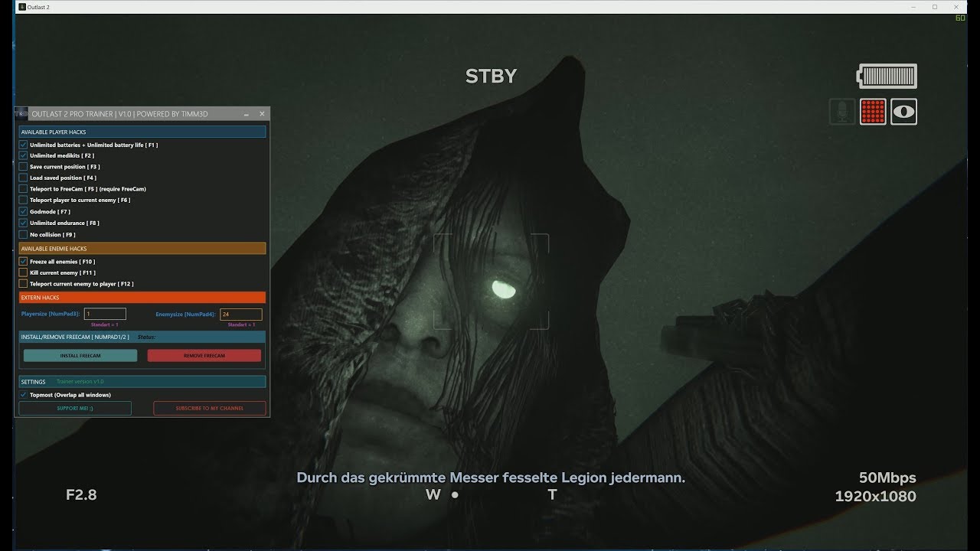Click the Enemysize [NumPad4] label

tap(186, 314)
